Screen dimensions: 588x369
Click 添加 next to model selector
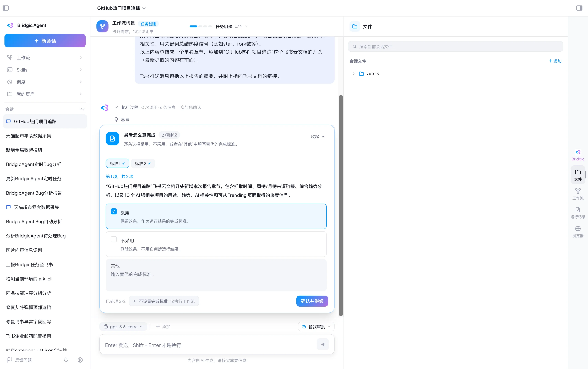coord(163,327)
